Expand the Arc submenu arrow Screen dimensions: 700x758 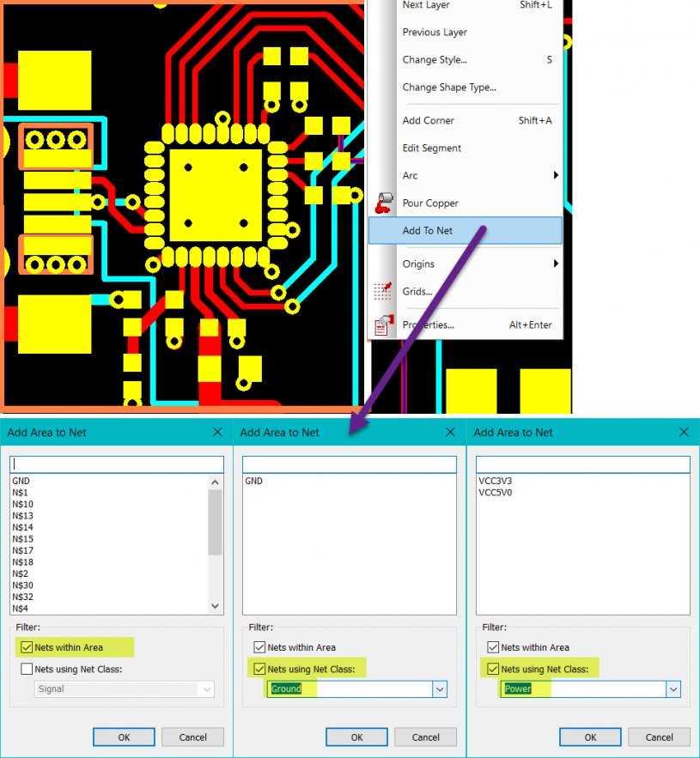click(x=556, y=176)
